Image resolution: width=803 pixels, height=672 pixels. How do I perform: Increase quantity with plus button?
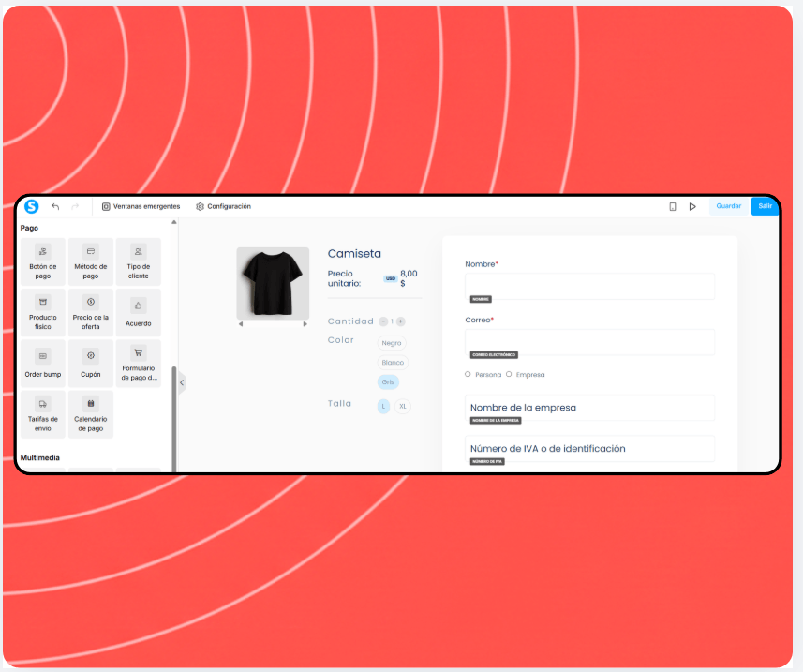point(401,321)
